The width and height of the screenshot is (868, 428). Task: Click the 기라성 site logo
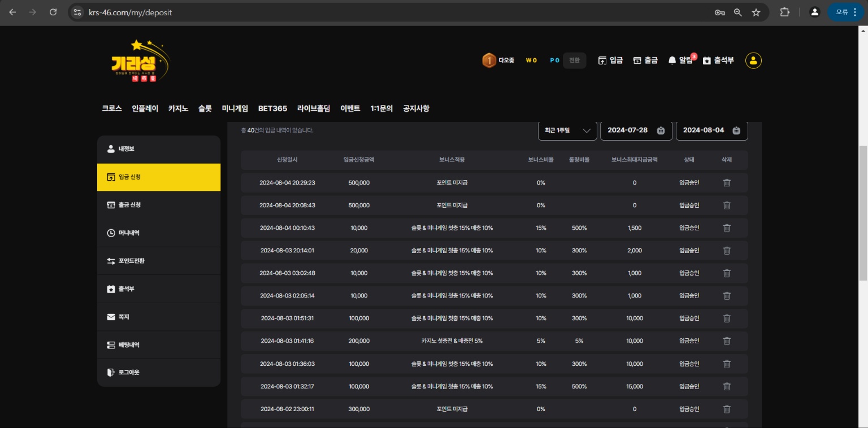[x=140, y=61]
